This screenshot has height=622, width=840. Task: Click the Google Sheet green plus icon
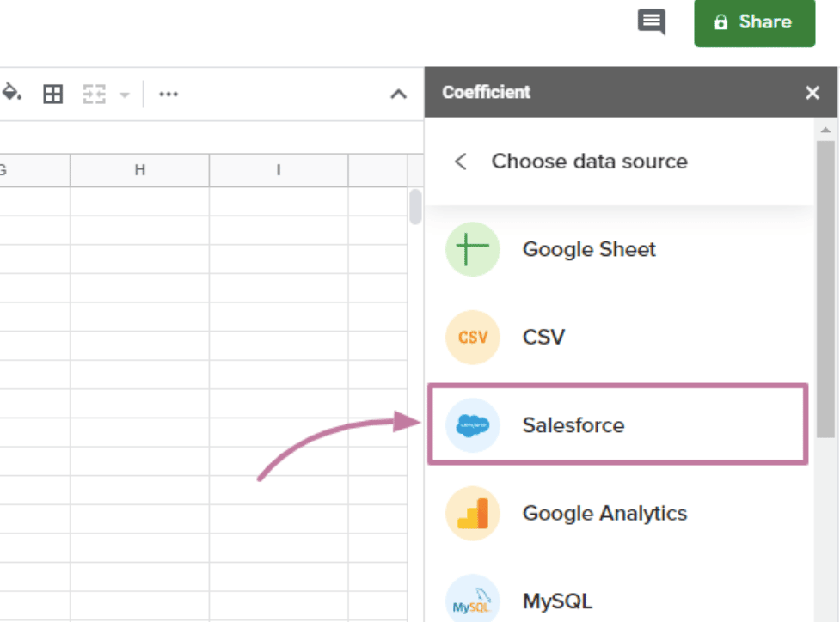pos(473,249)
